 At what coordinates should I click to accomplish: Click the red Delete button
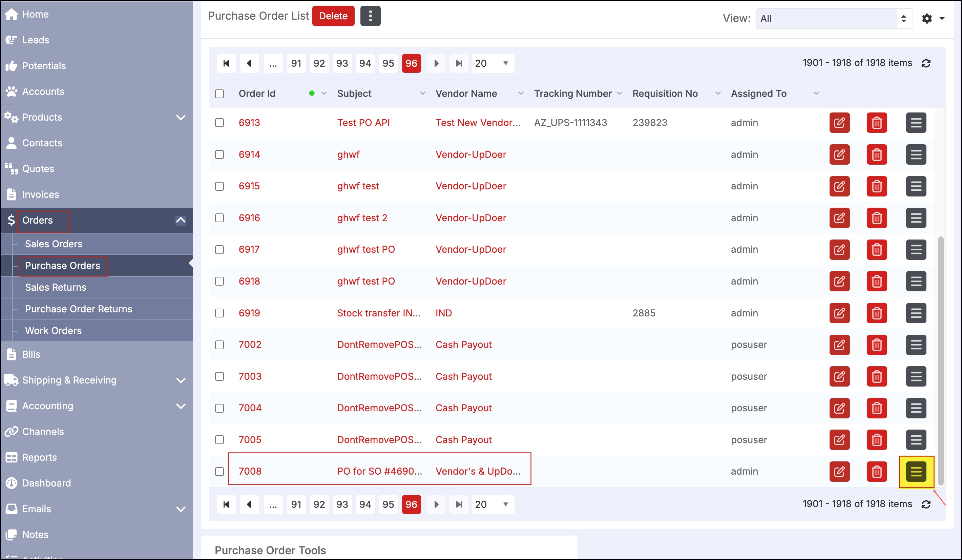[x=333, y=16]
